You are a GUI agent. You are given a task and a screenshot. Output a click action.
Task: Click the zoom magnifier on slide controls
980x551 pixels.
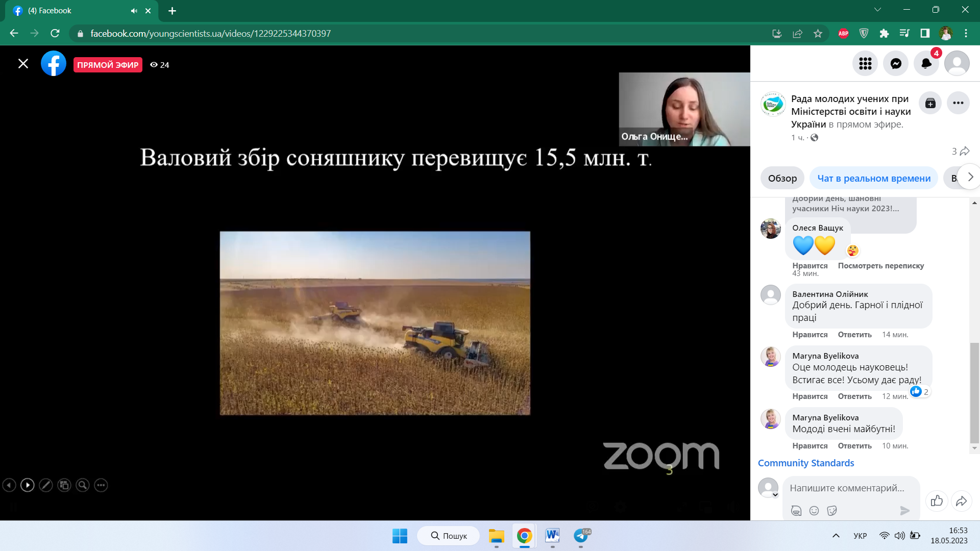[x=83, y=485]
